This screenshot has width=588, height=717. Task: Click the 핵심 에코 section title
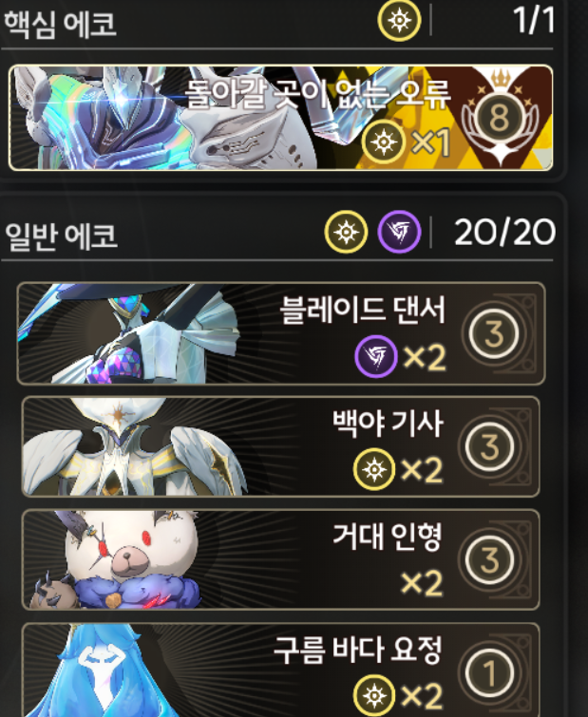click(60, 24)
